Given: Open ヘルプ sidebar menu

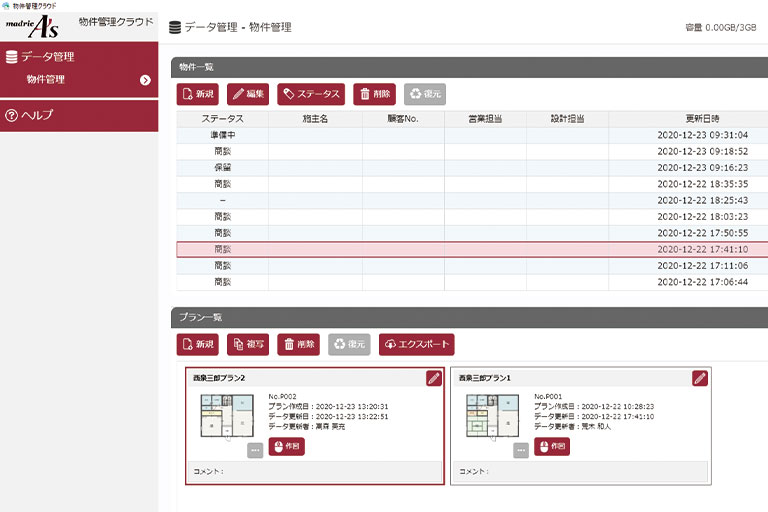Looking at the screenshot, I should [79, 116].
